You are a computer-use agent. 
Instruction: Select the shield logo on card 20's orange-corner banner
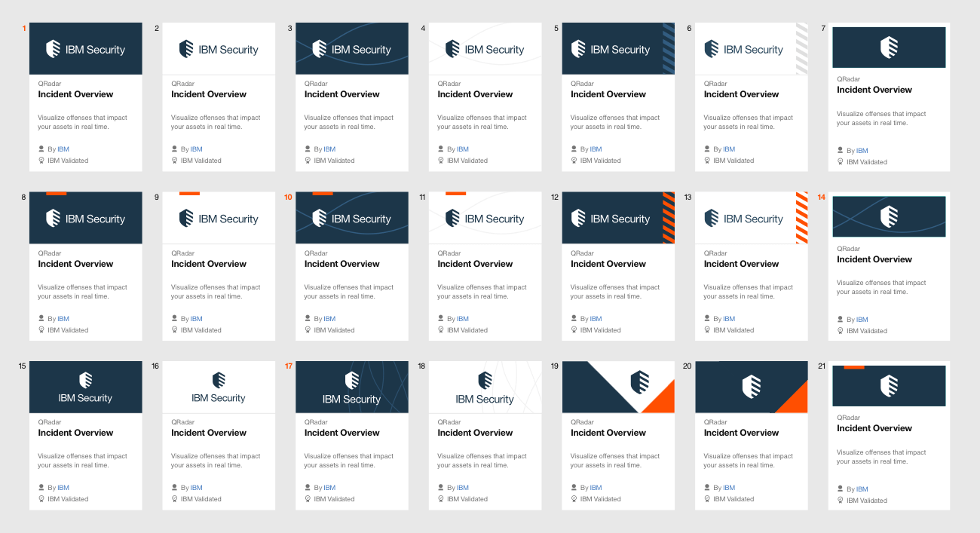point(751,384)
